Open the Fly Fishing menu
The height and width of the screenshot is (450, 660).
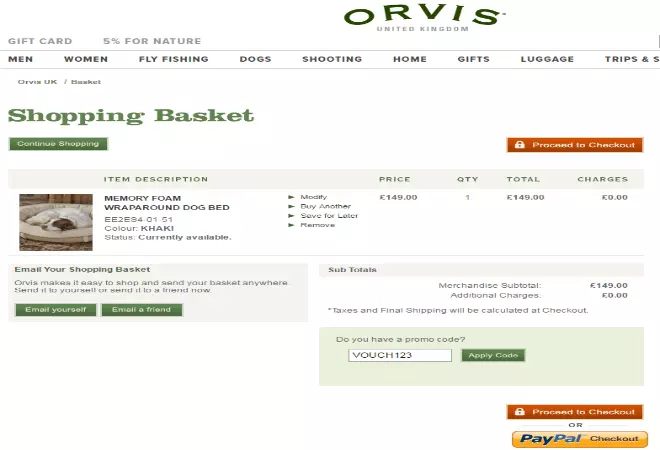(174, 59)
